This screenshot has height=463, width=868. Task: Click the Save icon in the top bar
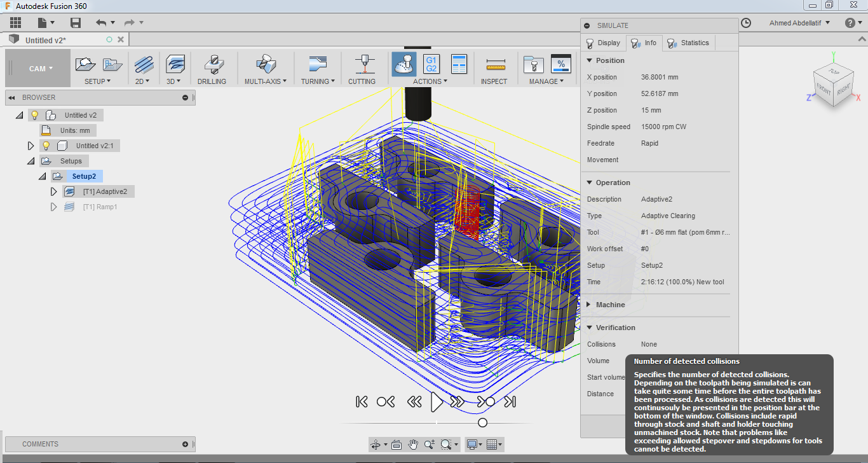[76, 23]
